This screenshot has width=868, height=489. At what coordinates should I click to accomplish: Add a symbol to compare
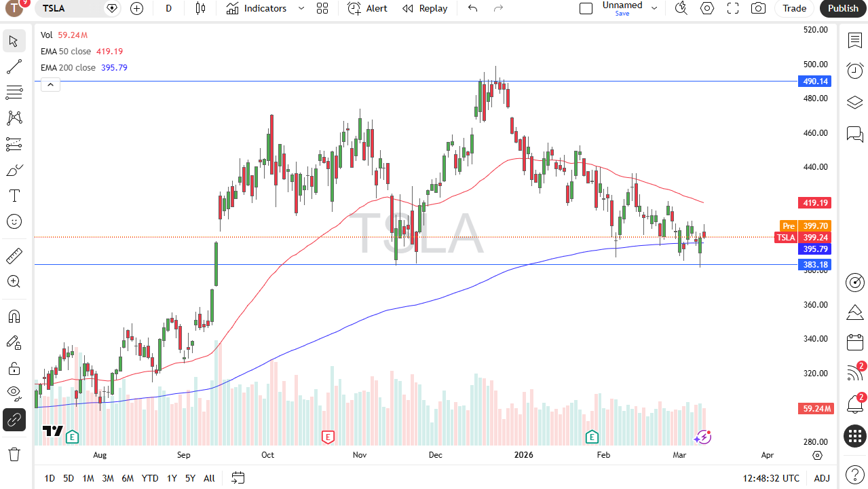(137, 8)
